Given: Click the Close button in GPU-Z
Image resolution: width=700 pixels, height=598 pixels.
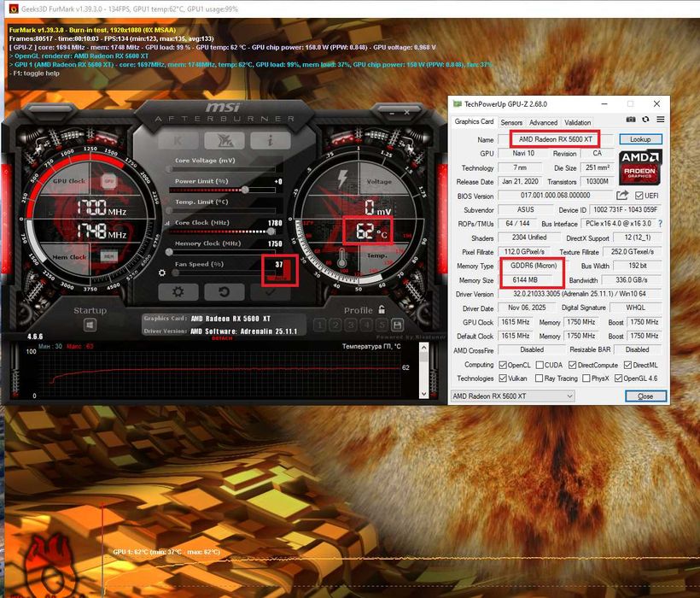Looking at the screenshot, I should coord(645,396).
